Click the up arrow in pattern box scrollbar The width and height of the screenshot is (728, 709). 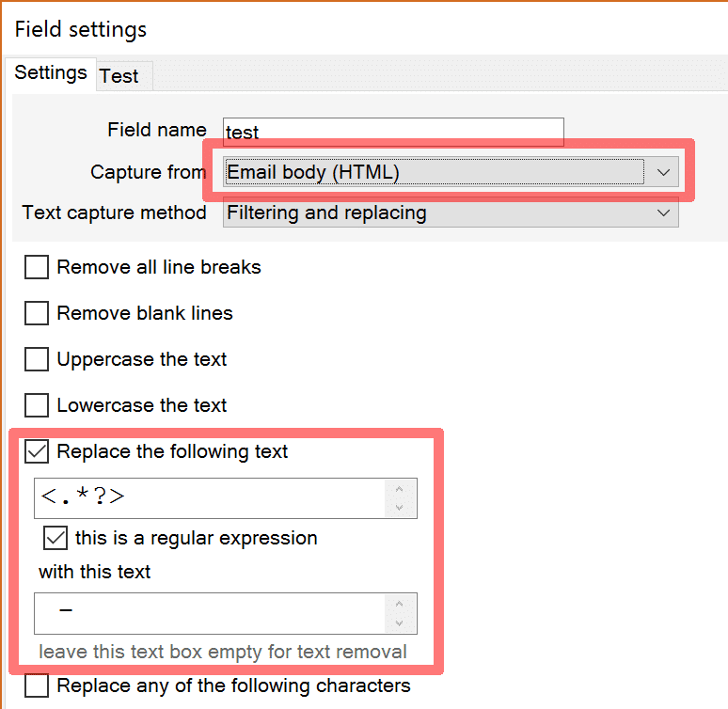click(400, 489)
